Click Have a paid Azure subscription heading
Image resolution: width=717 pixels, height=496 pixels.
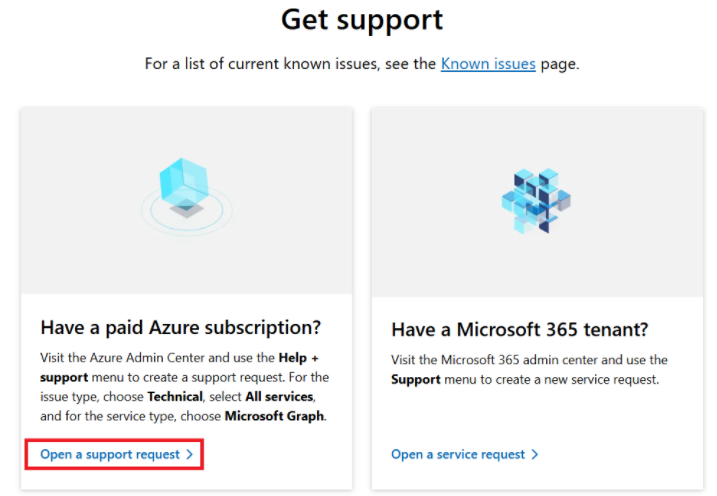pos(181,327)
